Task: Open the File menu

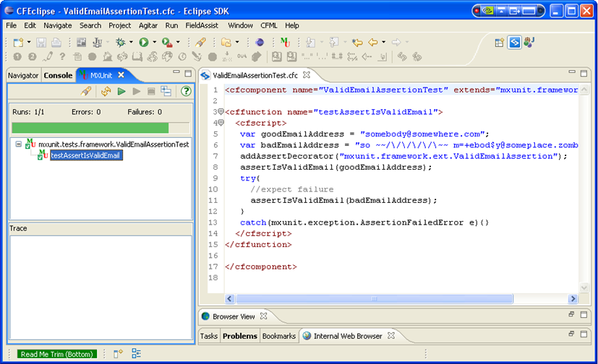Action: (x=11, y=25)
